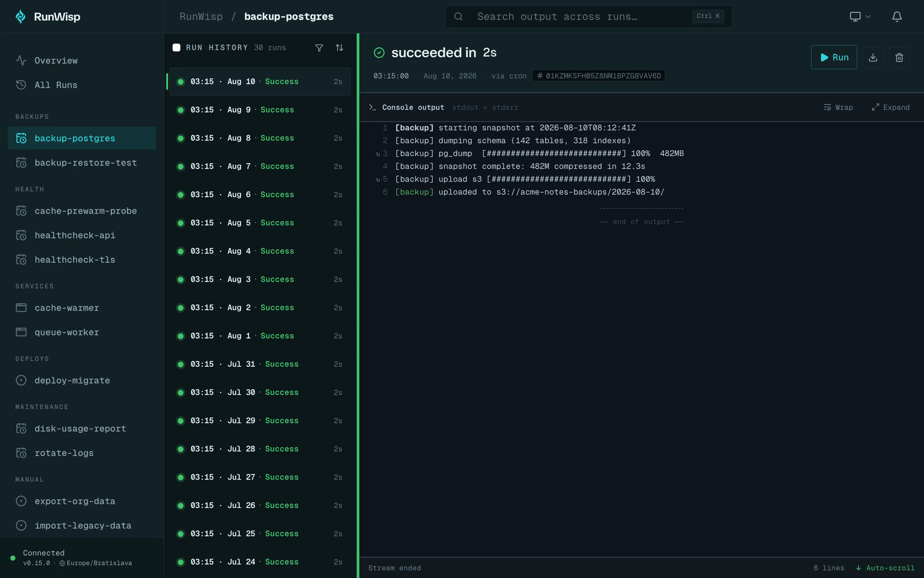924x578 pixels.
Task: Click the deploy-migrate icon
Action: click(x=21, y=381)
